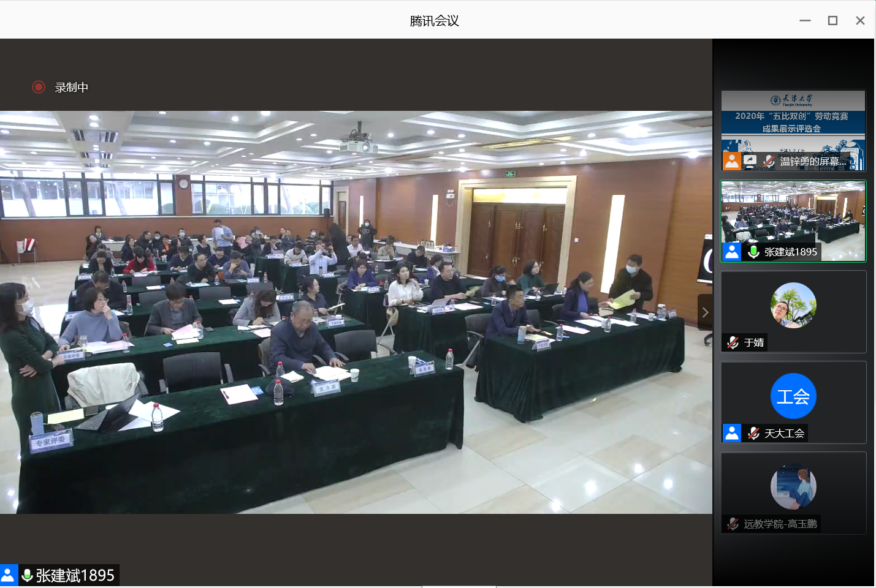Unmute 远教学院-高玉鹏's microphone
The height and width of the screenshot is (588, 876).
point(731,524)
